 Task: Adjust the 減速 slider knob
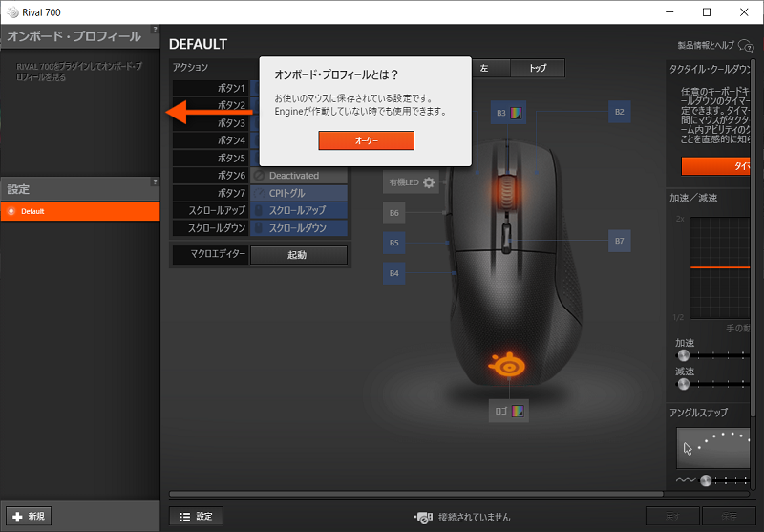click(x=684, y=384)
